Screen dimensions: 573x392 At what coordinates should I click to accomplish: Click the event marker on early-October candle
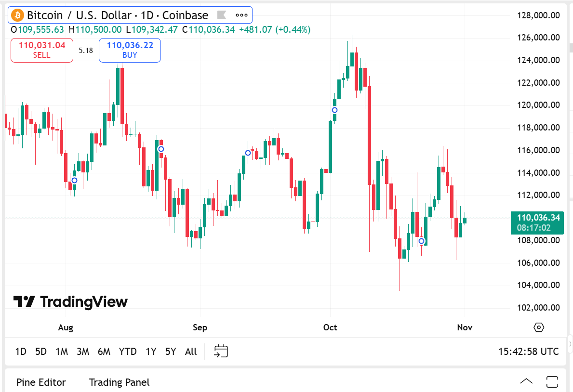point(335,110)
